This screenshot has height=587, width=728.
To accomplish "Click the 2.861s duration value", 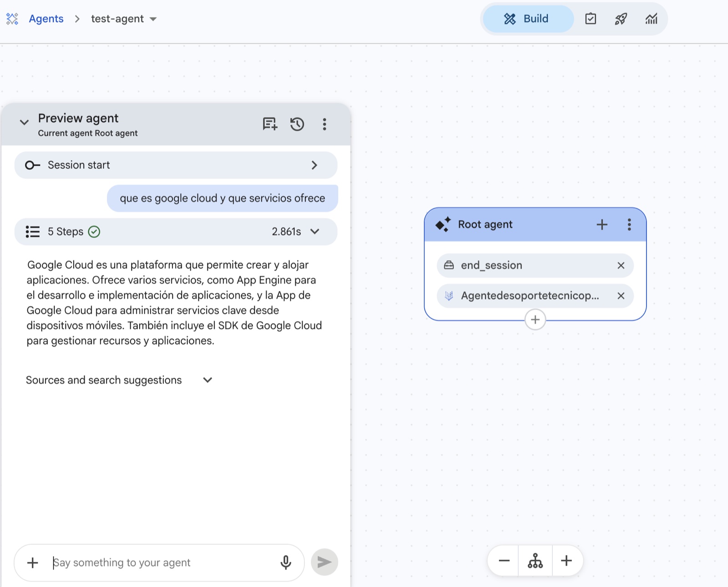I will (x=286, y=232).
